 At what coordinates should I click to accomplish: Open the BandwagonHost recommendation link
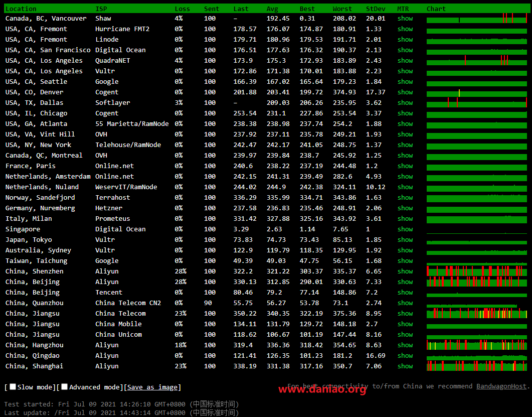[x=501, y=386]
